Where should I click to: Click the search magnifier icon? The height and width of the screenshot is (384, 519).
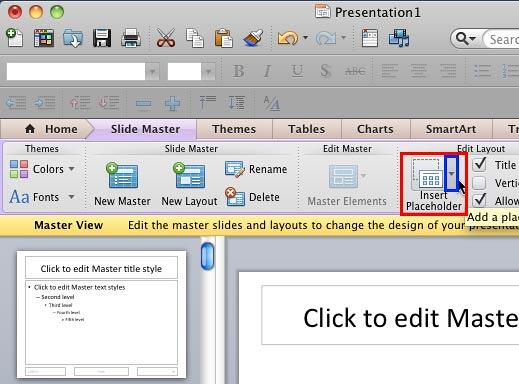tap(462, 39)
